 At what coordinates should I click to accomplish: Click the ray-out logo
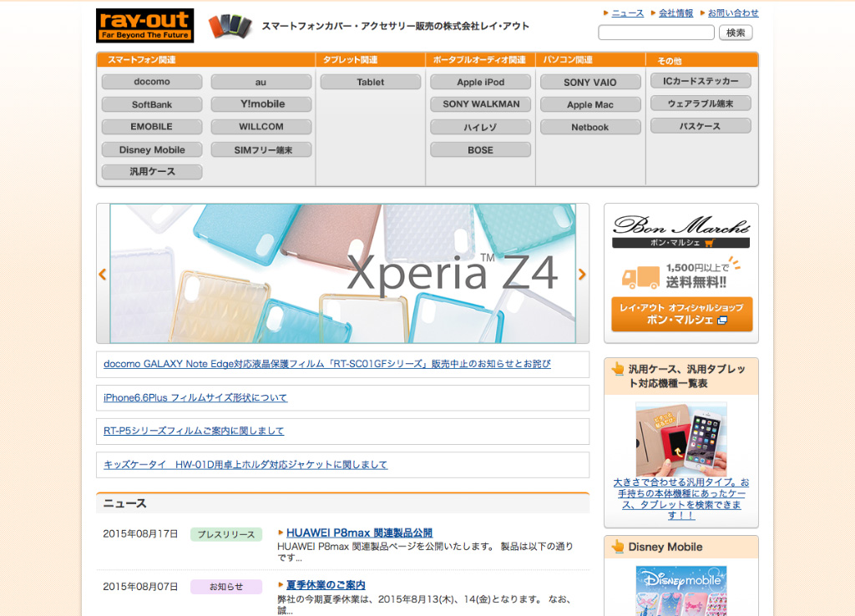[144, 26]
